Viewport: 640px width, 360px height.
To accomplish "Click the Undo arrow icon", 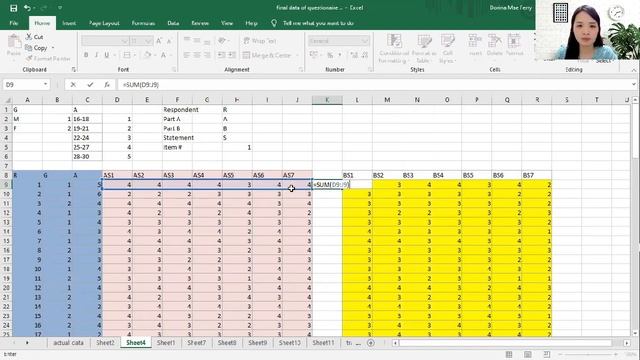I will click(27, 8).
